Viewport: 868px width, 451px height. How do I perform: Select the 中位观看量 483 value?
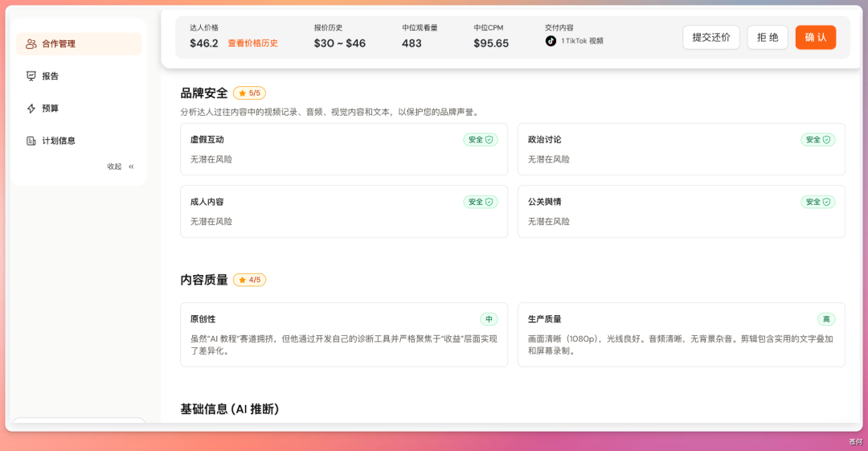coord(411,43)
